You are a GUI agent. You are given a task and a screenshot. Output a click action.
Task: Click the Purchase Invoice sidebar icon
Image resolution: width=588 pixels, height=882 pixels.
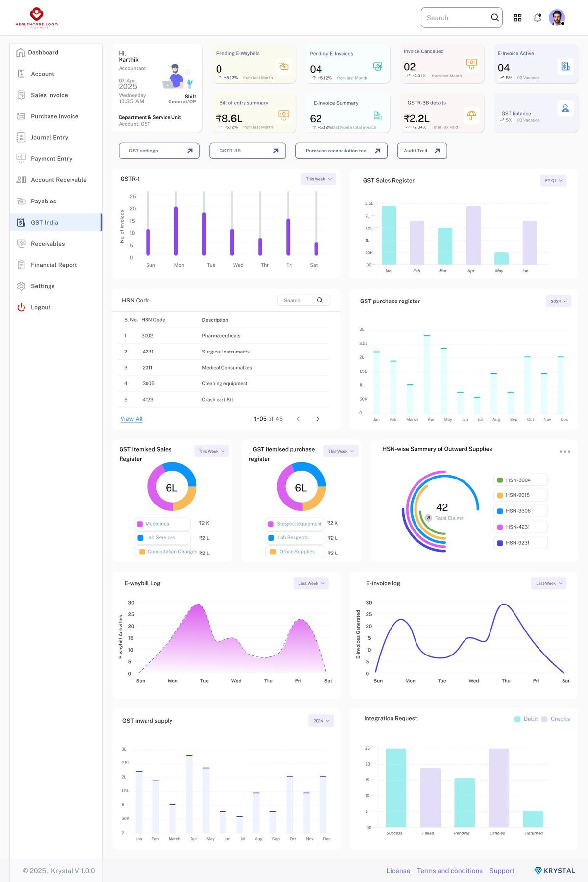(x=21, y=116)
